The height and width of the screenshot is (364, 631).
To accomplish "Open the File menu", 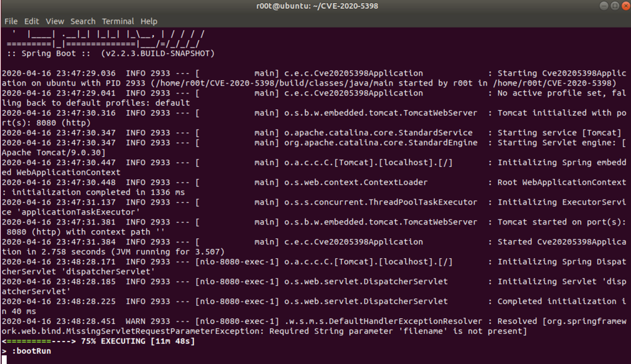I will (11, 21).
